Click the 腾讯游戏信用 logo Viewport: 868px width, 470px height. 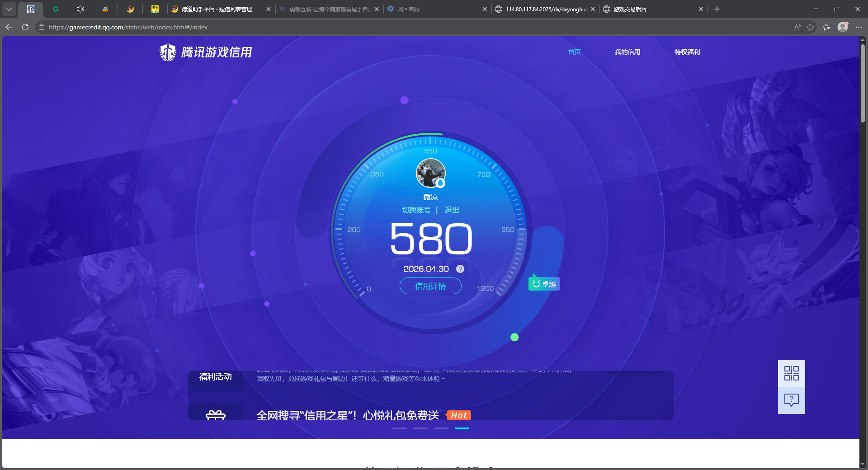coord(206,52)
